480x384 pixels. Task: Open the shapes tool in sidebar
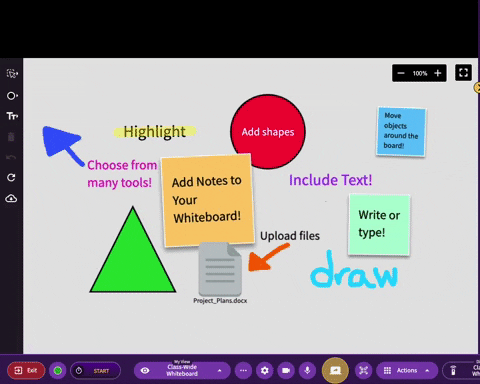coord(12,96)
